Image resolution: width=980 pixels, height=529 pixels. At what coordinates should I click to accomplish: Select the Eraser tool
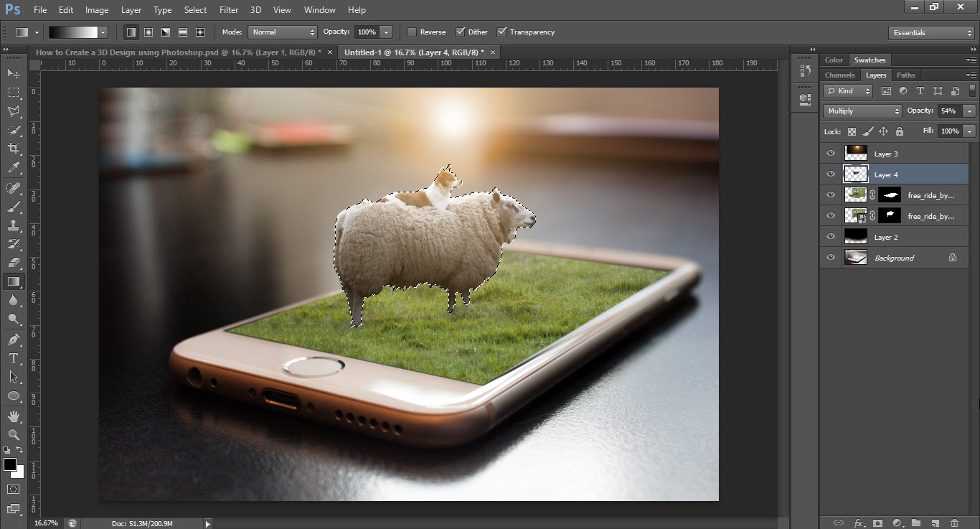tap(14, 263)
